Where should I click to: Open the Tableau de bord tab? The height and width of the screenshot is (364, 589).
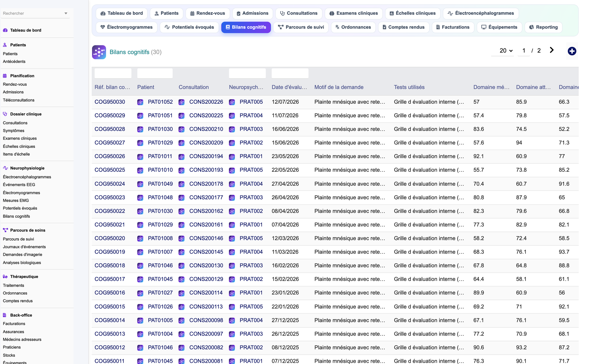point(122,13)
